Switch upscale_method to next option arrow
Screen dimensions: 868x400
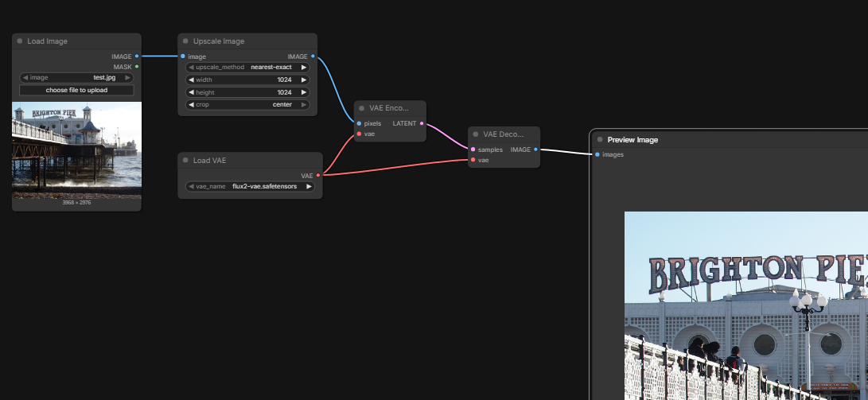coord(304,67)
